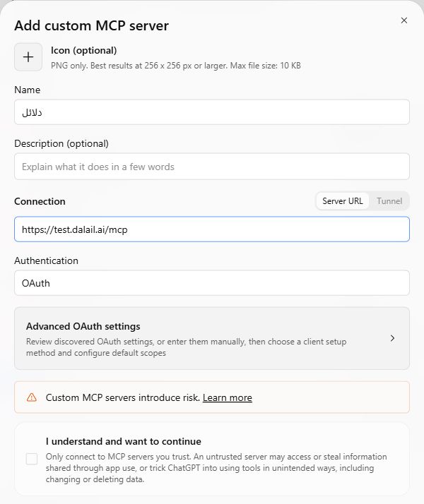Click the Review discovered OAuth settings description
The height and width of the screenshot is (504, 424).
[187, 347]
